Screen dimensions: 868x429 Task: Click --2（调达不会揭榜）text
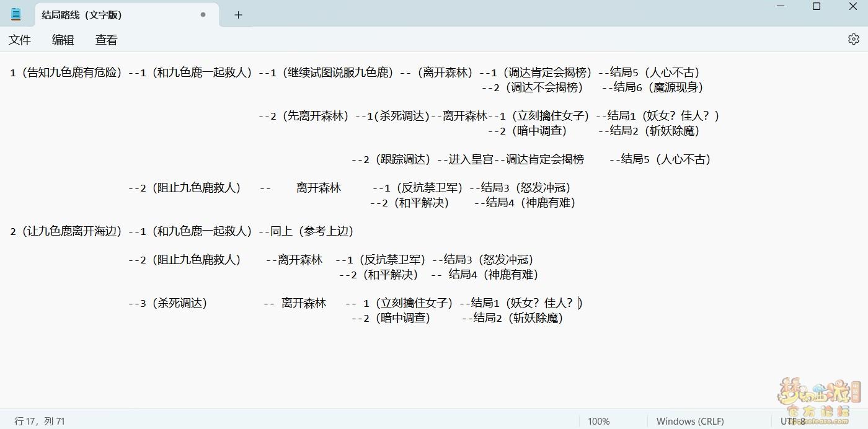[533, 87]
